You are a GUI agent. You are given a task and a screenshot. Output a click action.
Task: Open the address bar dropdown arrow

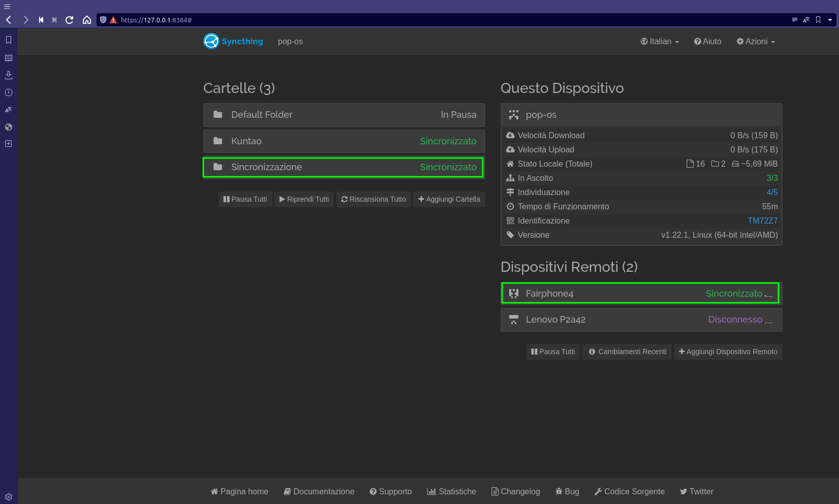click(x=830, y=20)
